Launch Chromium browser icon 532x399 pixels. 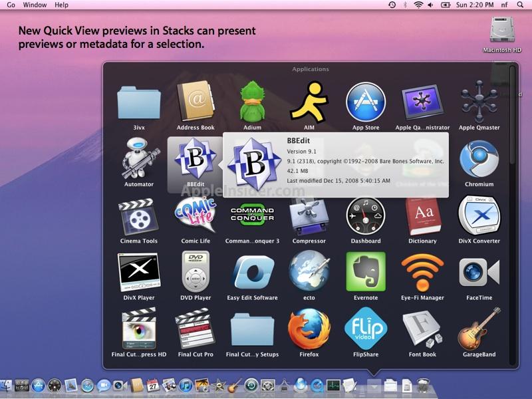point(479,159)
